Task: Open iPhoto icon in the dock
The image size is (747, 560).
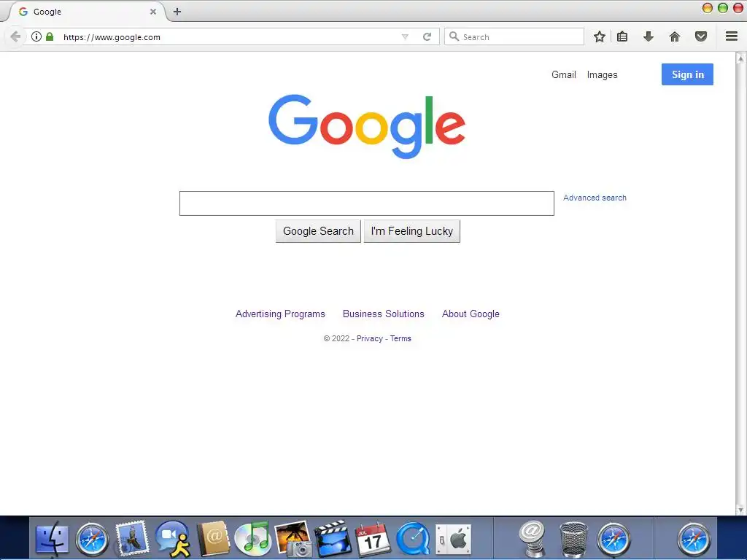Action: tap(293, 539)
